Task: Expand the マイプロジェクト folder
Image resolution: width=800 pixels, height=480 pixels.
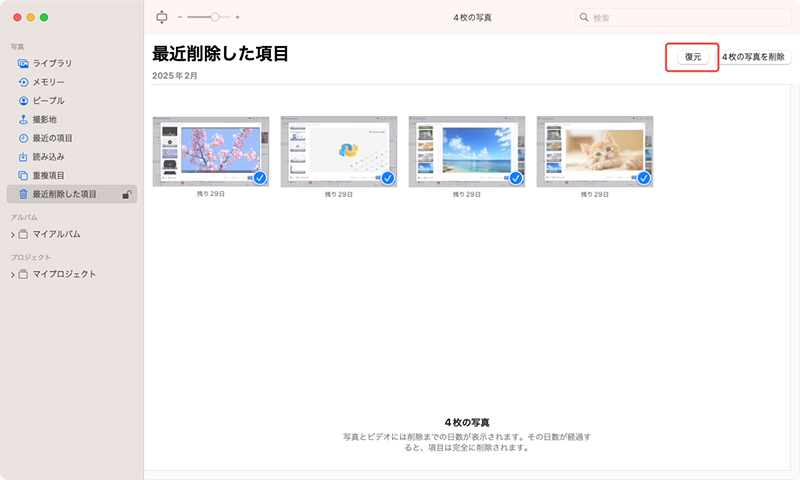Action: [13, 274]
